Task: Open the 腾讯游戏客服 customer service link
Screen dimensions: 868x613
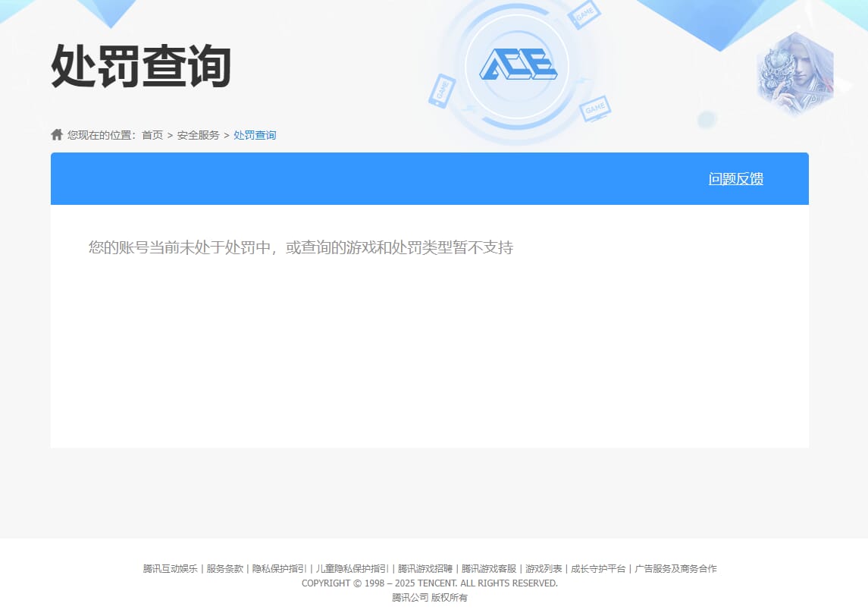Action: (x=488, y=568)
